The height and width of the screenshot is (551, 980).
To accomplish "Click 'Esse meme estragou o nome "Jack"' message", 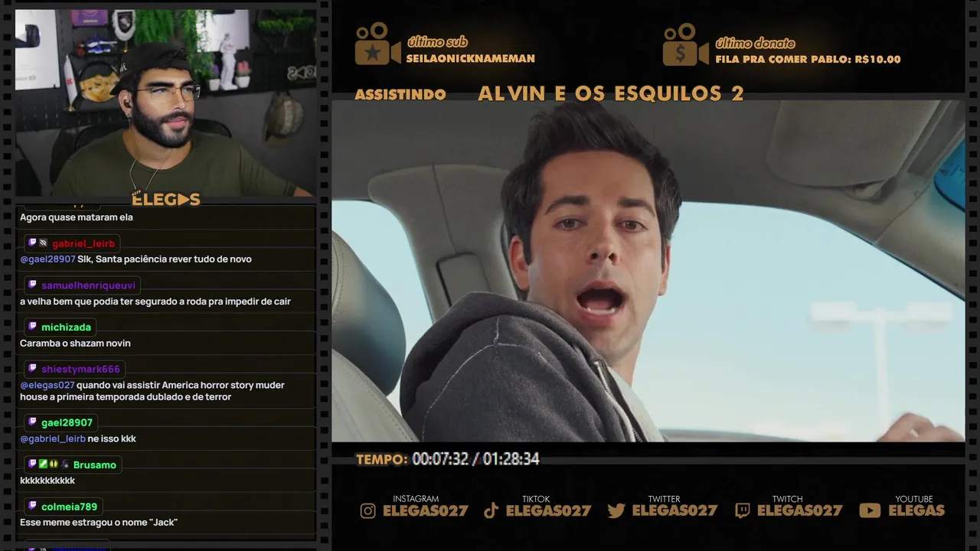I will 99,523.
